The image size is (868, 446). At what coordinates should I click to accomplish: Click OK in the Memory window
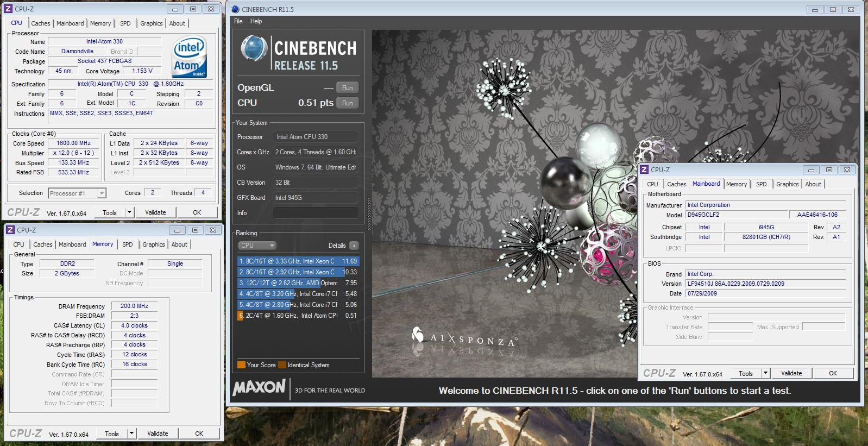click(x=199, y=434)
